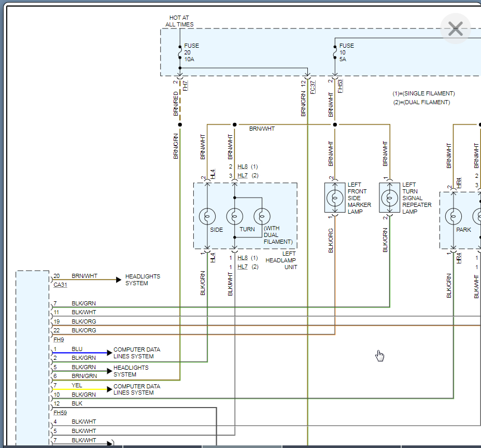The image size is (481, 448).
Task: Click the Left Headlamp Unit label
Action: (x=281, y=260)
